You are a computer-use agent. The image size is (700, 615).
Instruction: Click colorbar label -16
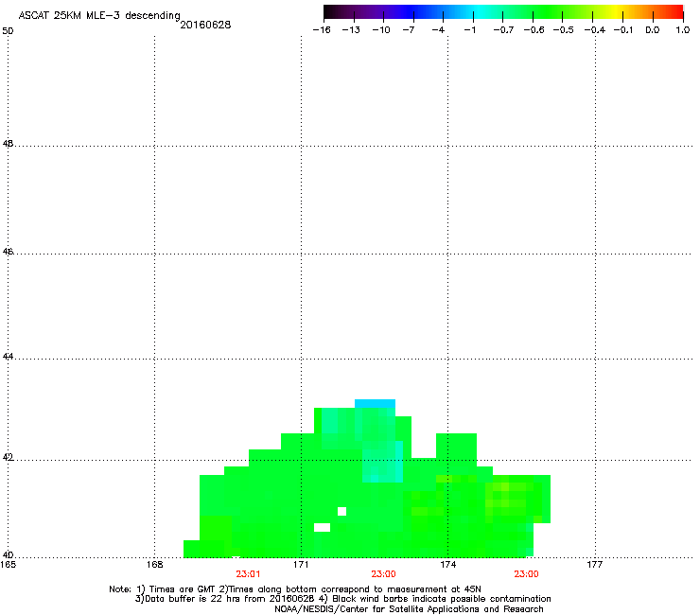point(322,30)
